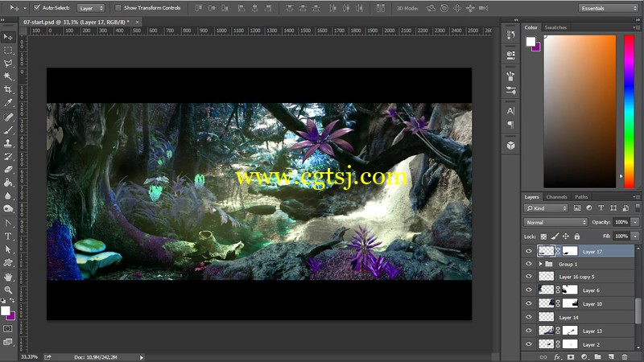Open the 3D panel cube icon
This screenshot has width=644, height=362.
[510, 146]
